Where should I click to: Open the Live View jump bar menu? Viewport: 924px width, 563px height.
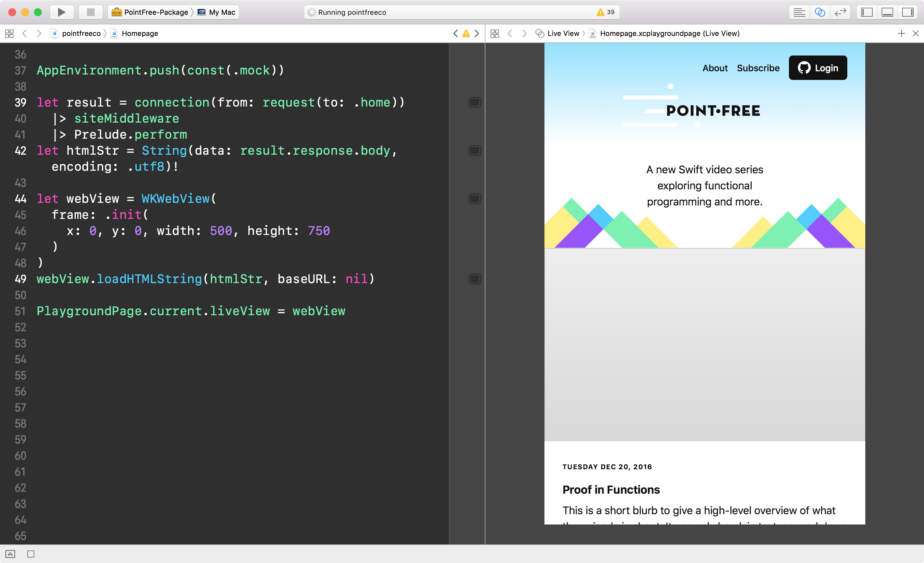558,33
